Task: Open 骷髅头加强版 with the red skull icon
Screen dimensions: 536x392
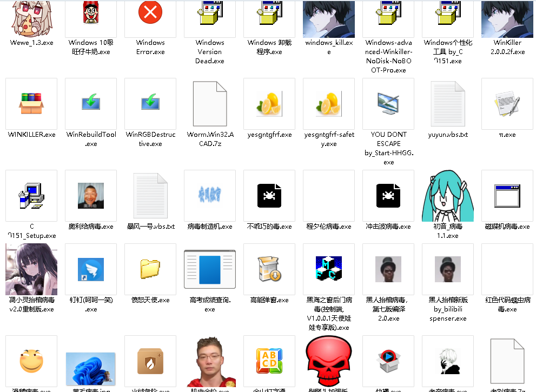Action: click(x=328, y=361)
